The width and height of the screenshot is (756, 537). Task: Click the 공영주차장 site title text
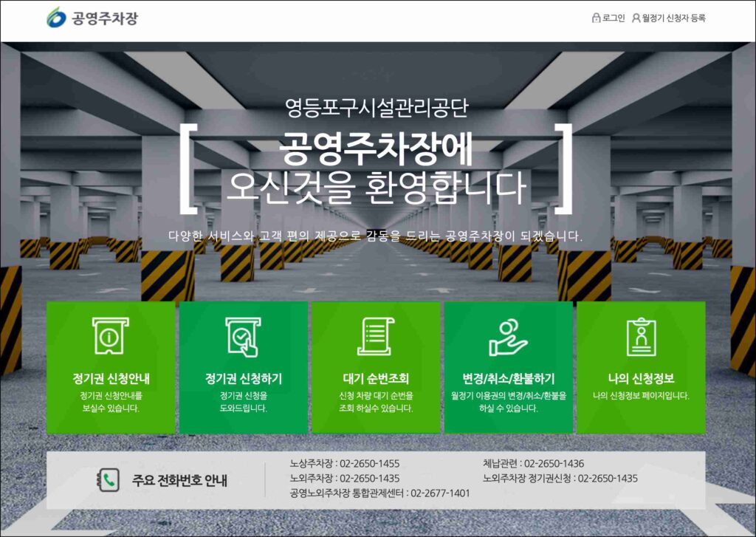point(105,18)
